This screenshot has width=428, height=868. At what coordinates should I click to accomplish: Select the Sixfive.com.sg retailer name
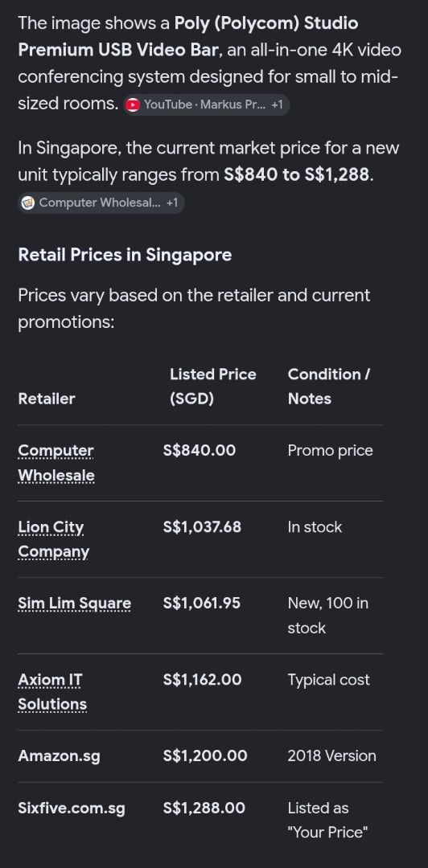pos(72,809)
